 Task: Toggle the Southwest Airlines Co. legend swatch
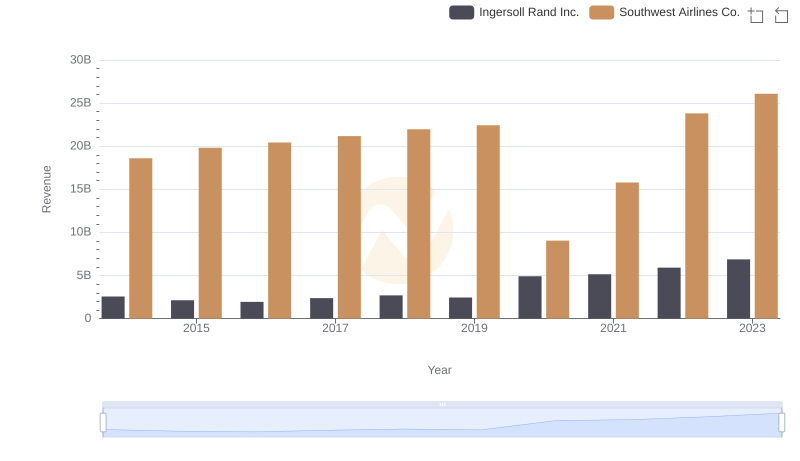(602, 12)
